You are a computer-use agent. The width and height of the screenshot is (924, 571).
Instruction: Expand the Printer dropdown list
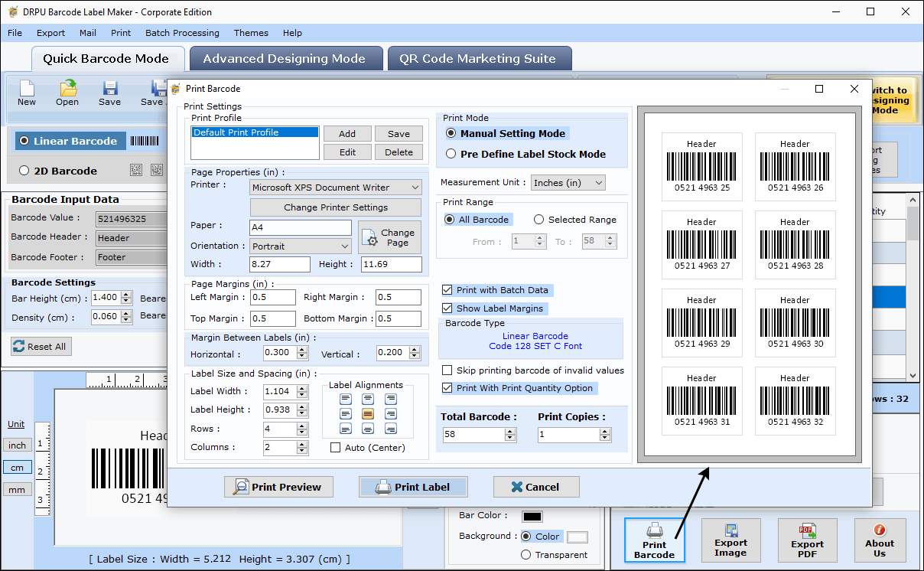[336, 188]
